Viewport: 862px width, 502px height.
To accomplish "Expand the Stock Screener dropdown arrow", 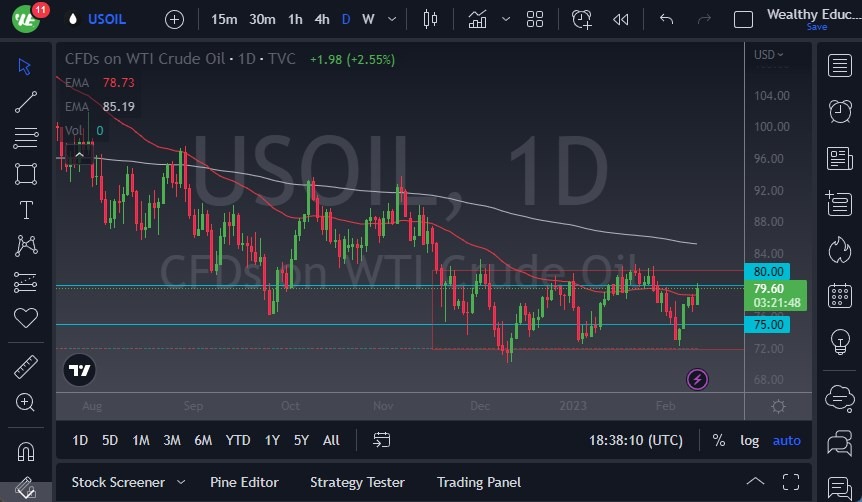I will coord(181,482).
